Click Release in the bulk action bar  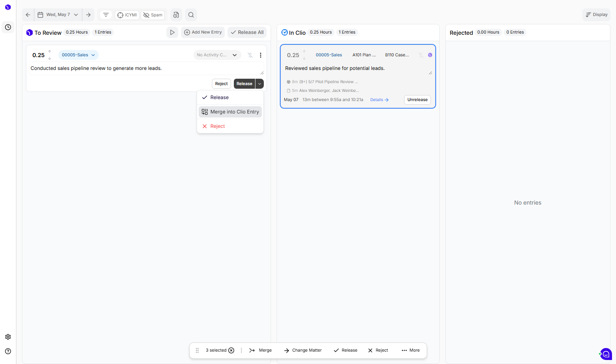point(346,350)
